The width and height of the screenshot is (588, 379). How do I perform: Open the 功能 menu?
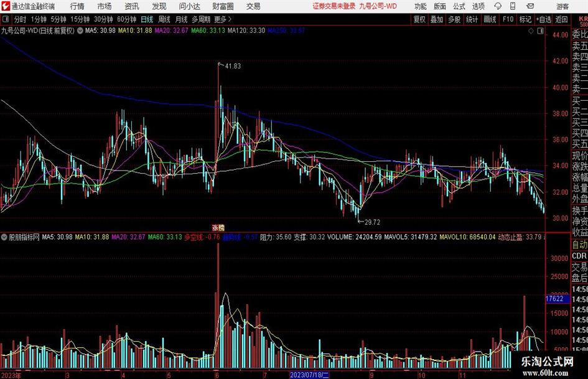[x=421, y=6]
